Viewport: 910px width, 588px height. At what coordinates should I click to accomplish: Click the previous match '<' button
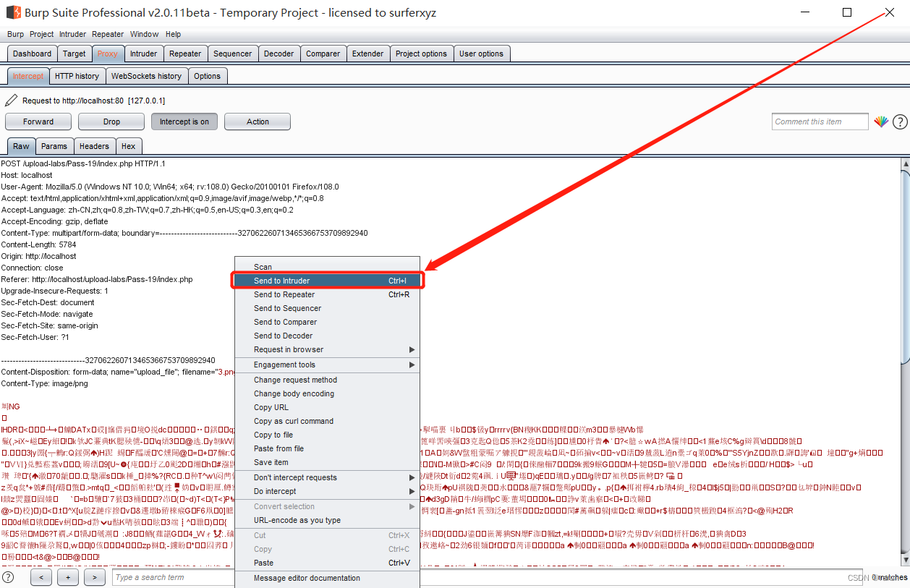click(41, 577)
